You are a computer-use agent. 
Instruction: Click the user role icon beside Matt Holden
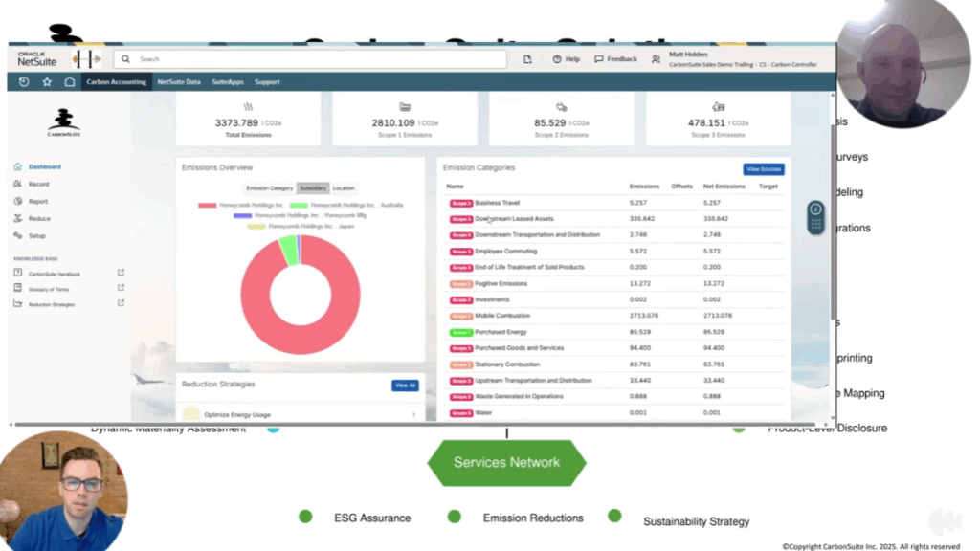point(656,59)
